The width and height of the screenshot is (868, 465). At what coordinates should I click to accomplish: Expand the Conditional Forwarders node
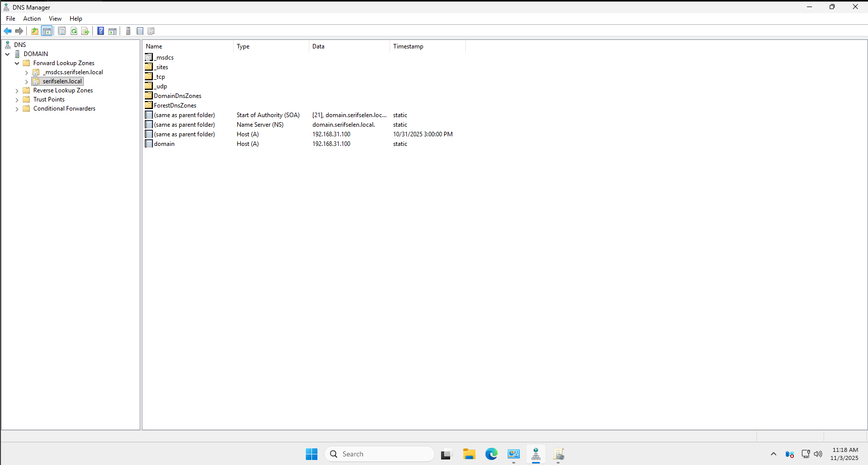point(17,109)
